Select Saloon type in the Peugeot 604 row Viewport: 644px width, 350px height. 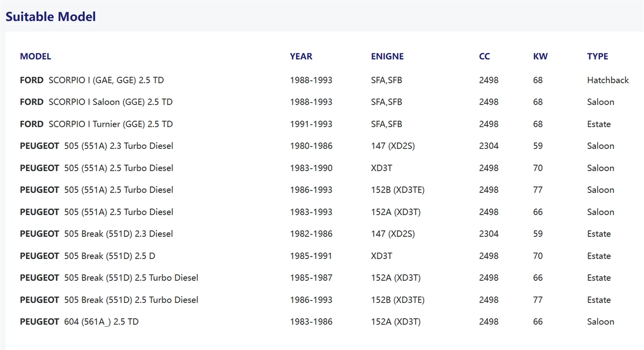pos(601,322)
